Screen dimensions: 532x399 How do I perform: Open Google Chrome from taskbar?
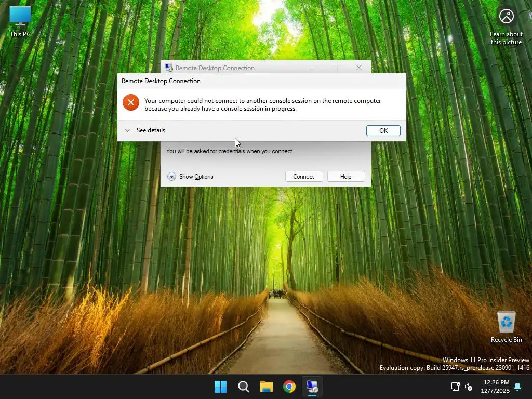coord(289,387)
